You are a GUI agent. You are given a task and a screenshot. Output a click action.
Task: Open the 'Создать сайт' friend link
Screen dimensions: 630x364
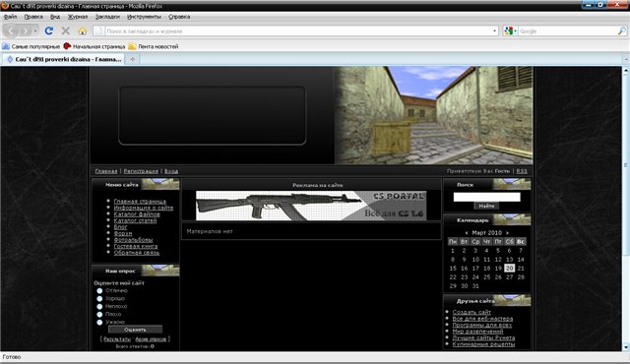point(472,312)
